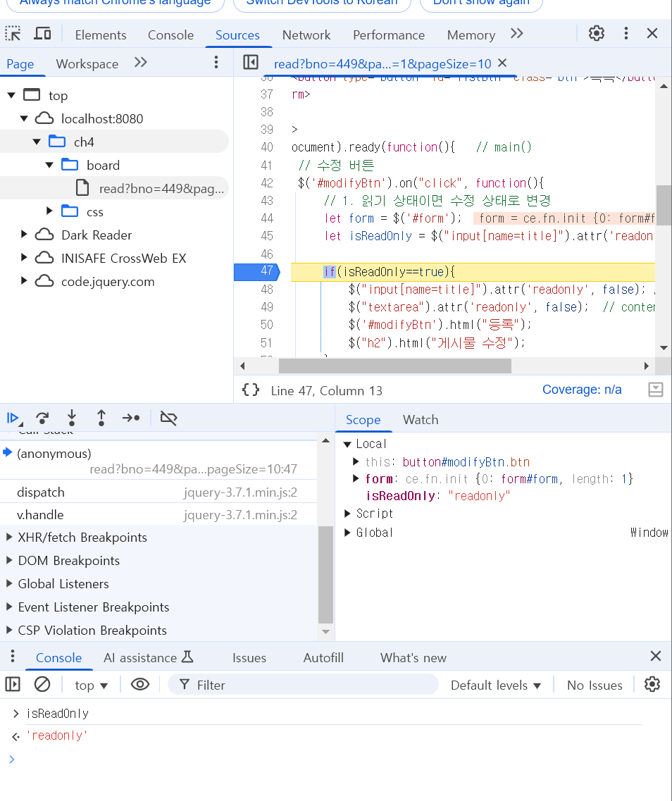Show the coverage drawer icon
The width and height of the screenshot is (672, 801).
pos(656,390)
